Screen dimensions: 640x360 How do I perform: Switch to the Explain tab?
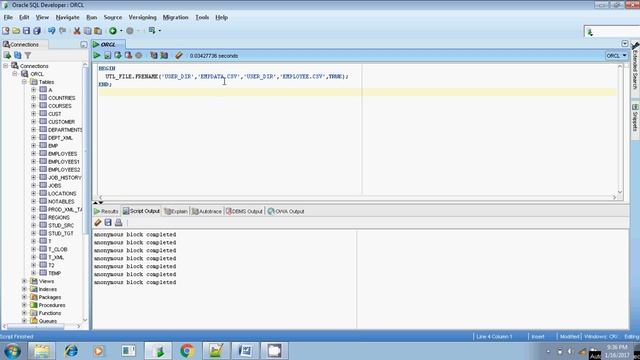(176, 211)
